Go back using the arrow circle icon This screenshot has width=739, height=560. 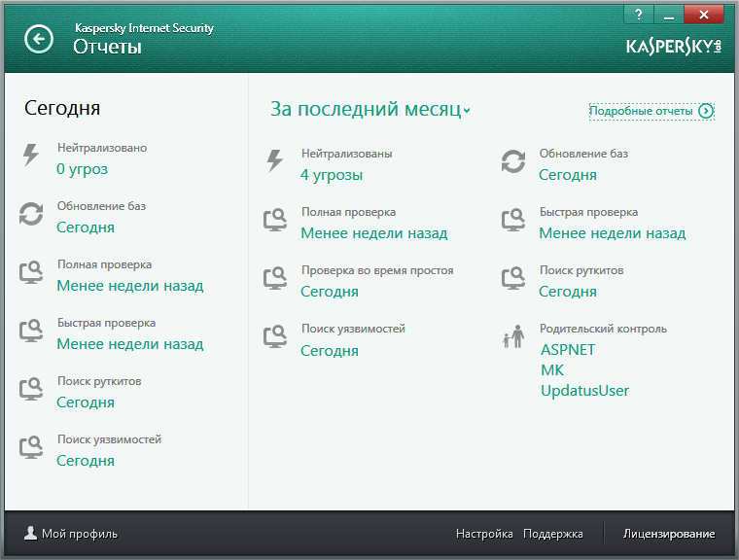click(39, 39)
